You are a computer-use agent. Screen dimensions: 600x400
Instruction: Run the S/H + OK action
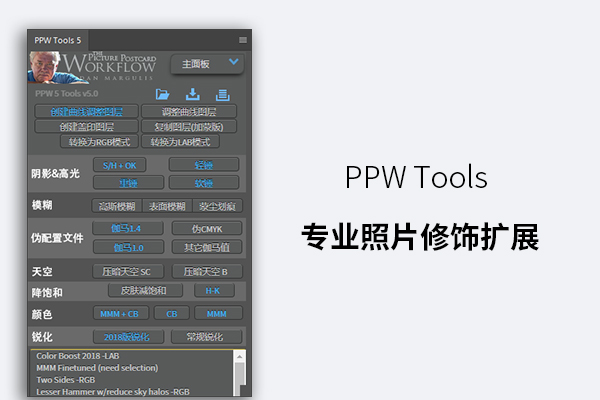[x=119, y=165]
